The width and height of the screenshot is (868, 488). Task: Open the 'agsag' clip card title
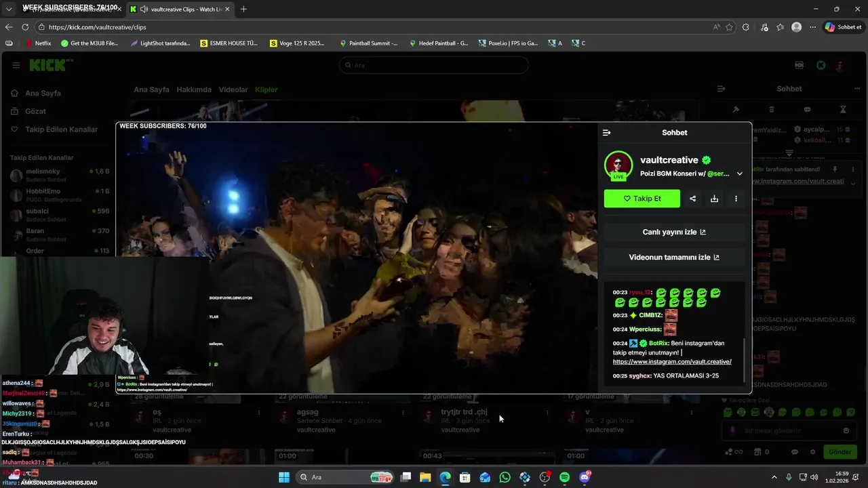pos(307,412)
